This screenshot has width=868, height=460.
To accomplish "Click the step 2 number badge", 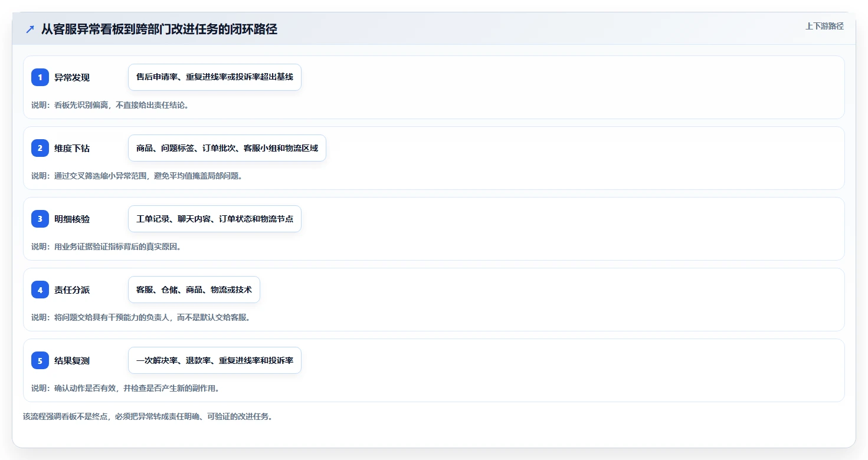I will 40,148.
